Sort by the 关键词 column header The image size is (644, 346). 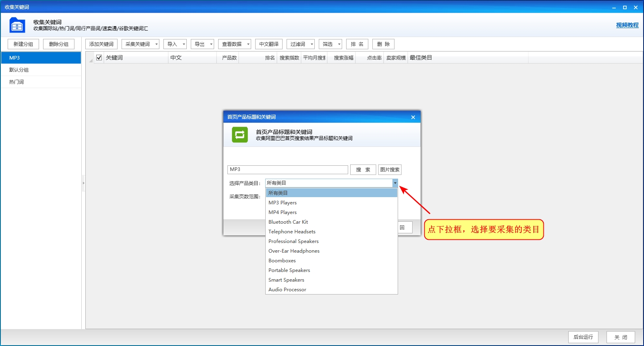tap(136, 58)
